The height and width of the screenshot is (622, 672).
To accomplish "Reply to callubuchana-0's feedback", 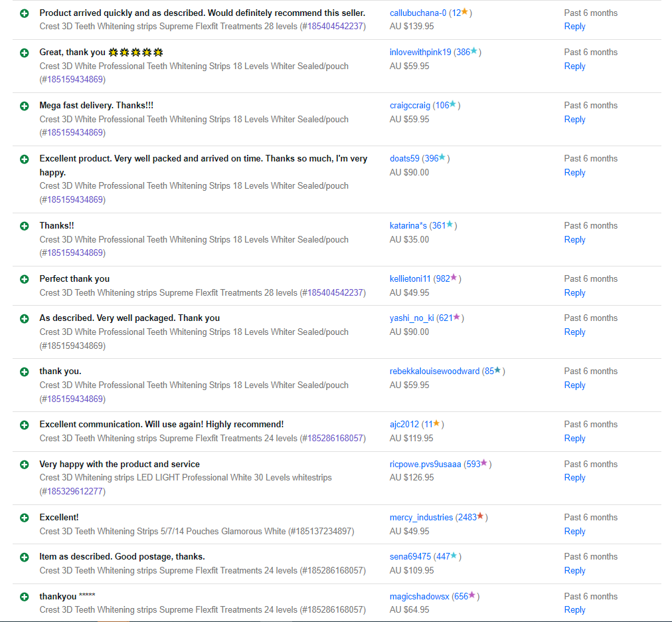I will point(574,27).
